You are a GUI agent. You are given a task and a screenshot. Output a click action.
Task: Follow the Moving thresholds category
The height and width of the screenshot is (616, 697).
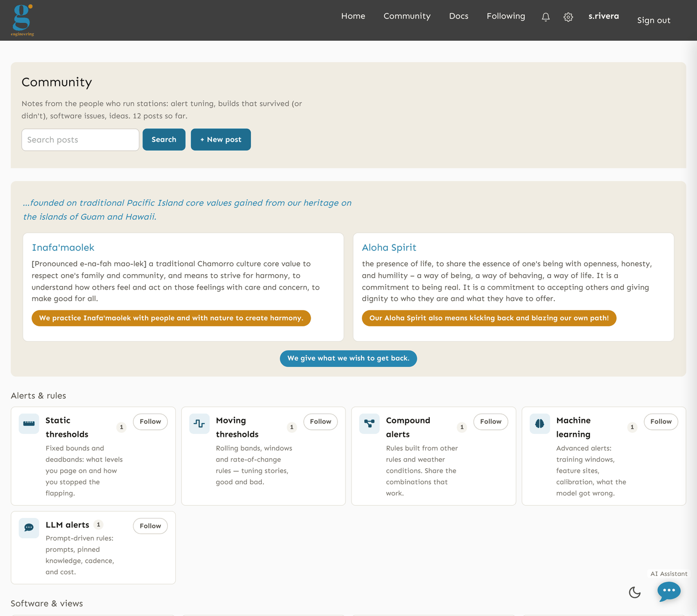321,421
